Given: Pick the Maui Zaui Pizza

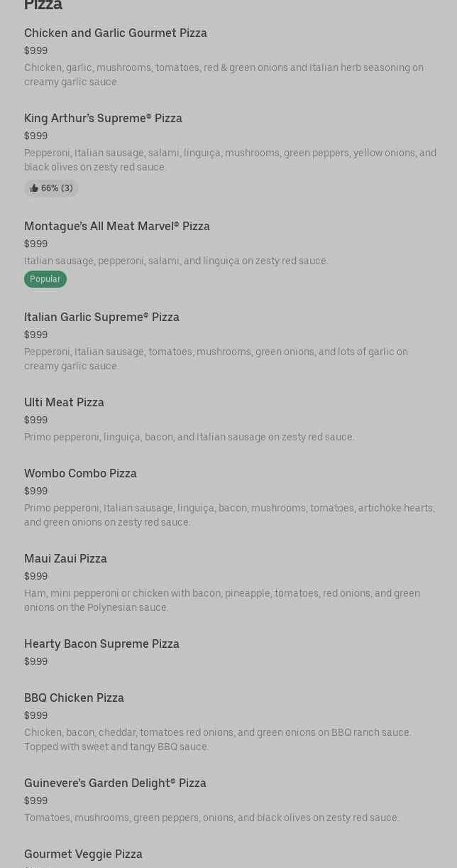Looking at the screenshot, I should (x=65, y=559).
